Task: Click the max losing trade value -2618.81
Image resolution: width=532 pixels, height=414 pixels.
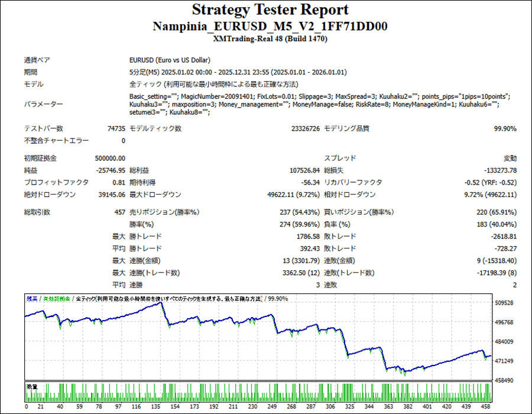Action: pos(500,237)
